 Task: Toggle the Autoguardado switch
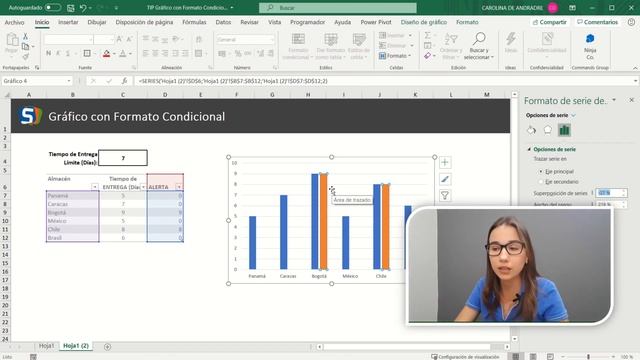(53, 7)
